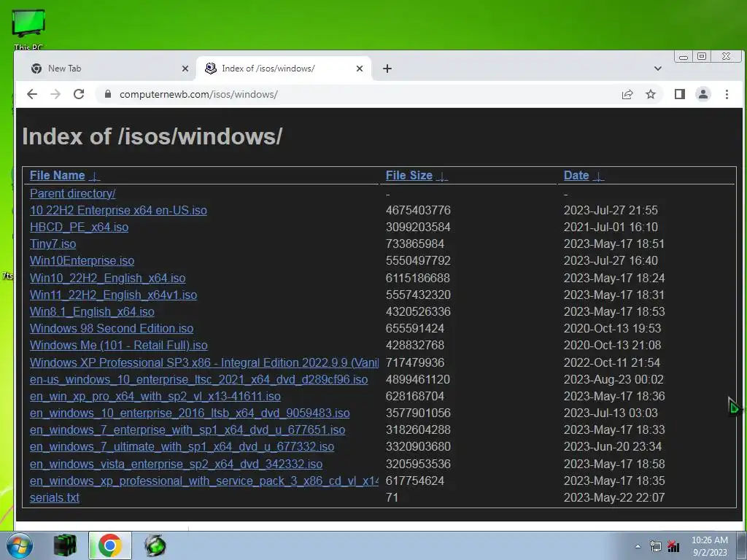Download Win11_22H2_English_x64v1.iso

coord(113,295)
